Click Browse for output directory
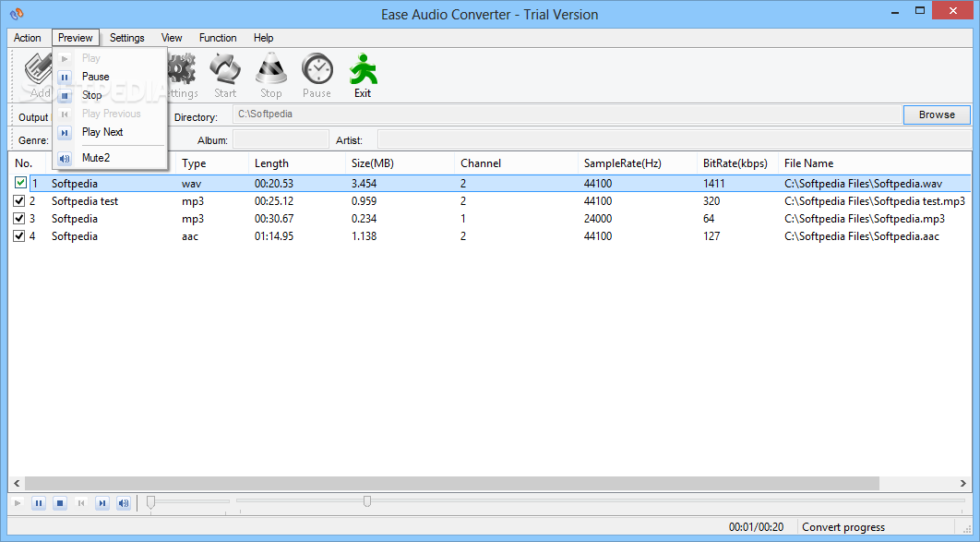 pos(937,114)
